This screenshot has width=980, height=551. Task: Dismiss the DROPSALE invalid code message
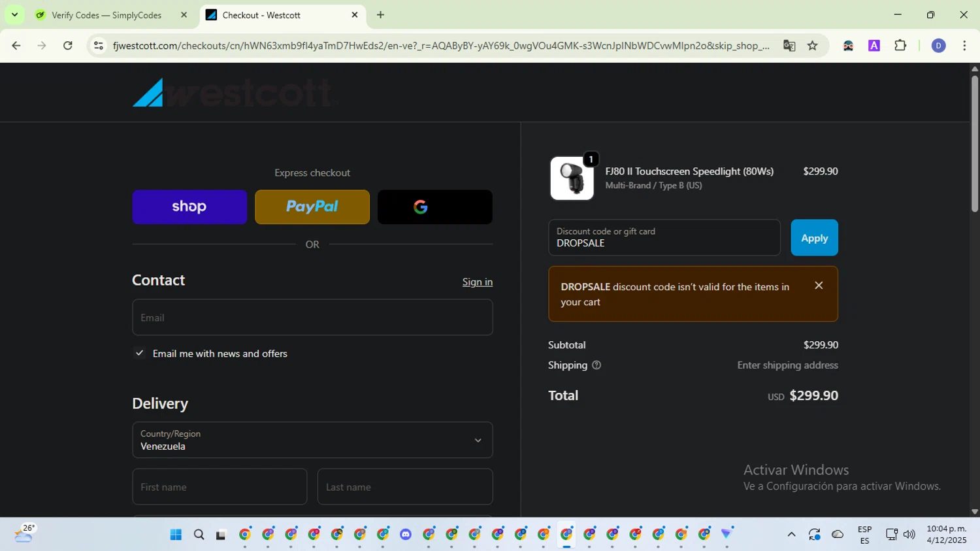[819, 286]
